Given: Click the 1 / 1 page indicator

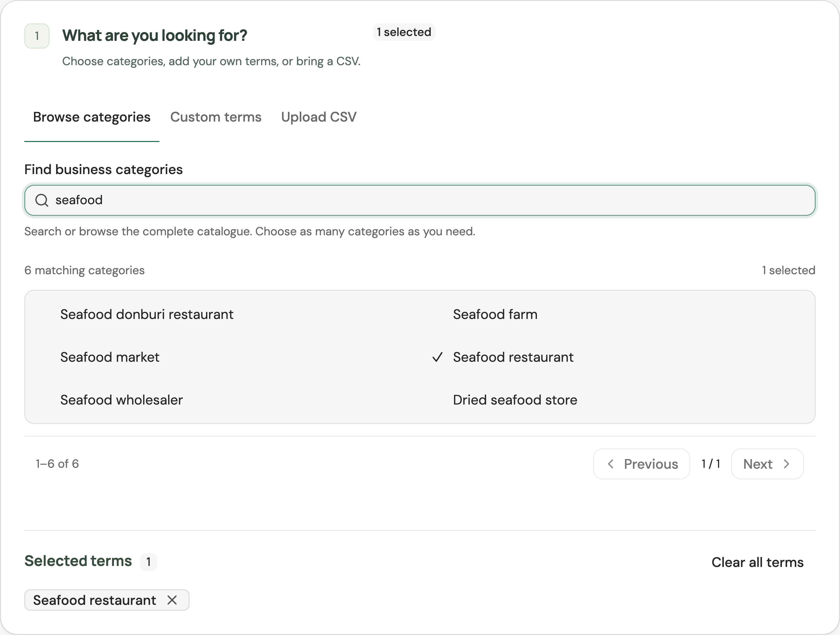Looking at the screenshot, I should [710, 464].
